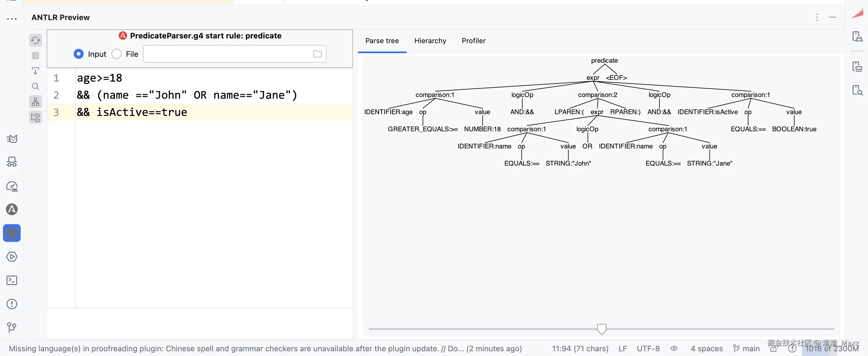Switch to the Profiler tab

coord(473,41)
